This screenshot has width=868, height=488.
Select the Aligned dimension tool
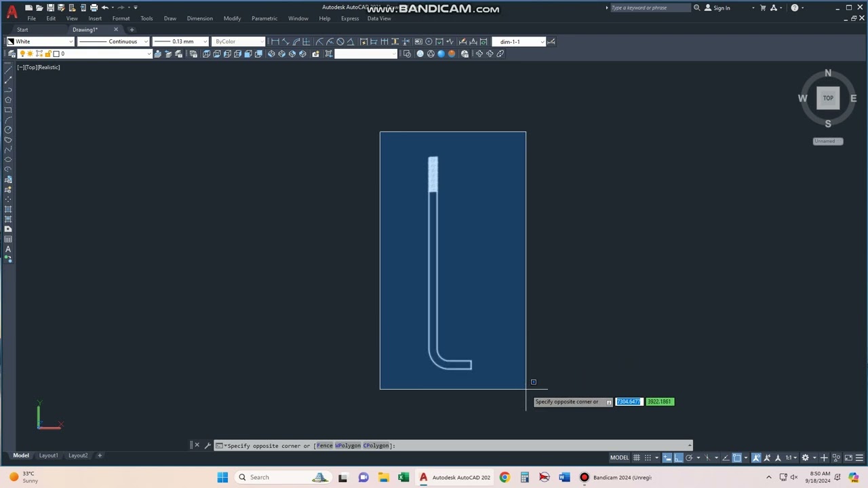(285, 41)
